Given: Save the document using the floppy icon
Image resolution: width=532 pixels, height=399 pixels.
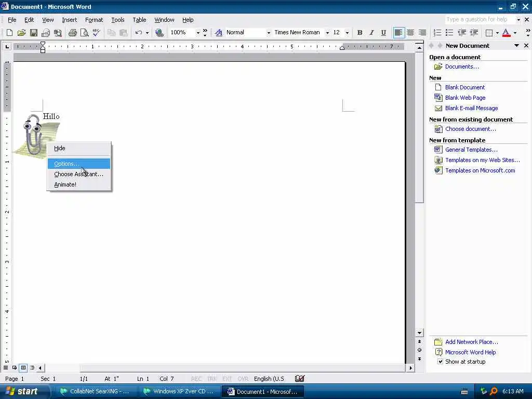Looking at the screenshot, I should 34,33.
